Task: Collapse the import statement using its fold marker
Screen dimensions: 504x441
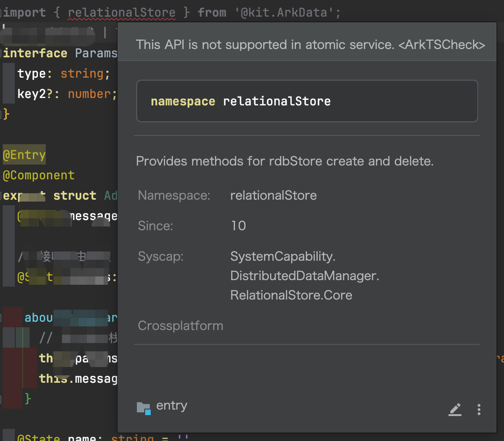Action: coord(1,13)
